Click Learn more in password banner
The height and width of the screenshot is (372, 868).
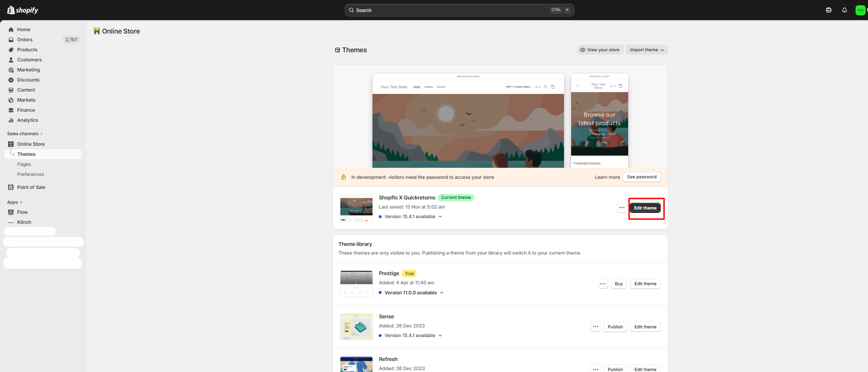[x=607, y=177]
